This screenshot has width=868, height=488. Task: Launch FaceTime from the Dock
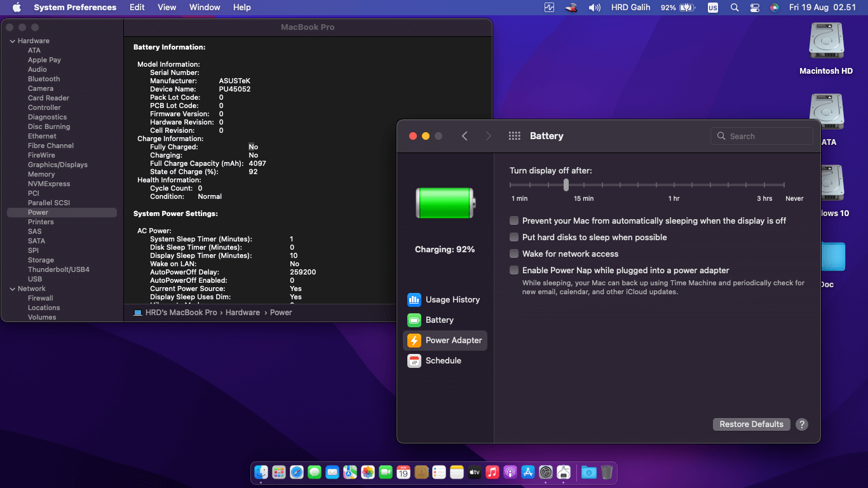pos(386,472)
